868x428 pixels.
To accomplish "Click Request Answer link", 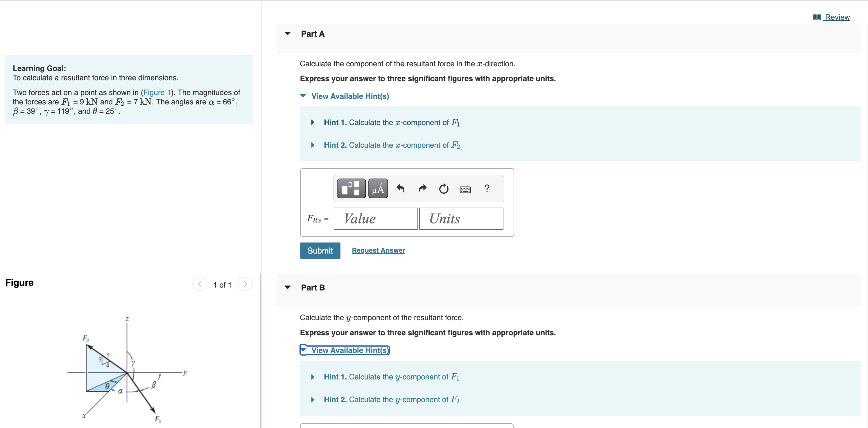I will (378, 250).
